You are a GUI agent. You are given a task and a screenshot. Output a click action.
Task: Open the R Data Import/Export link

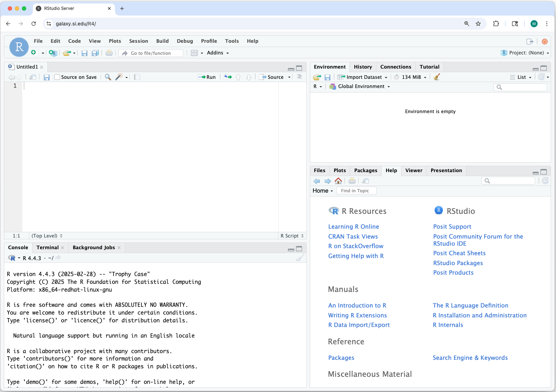click(x=359, y=325)
